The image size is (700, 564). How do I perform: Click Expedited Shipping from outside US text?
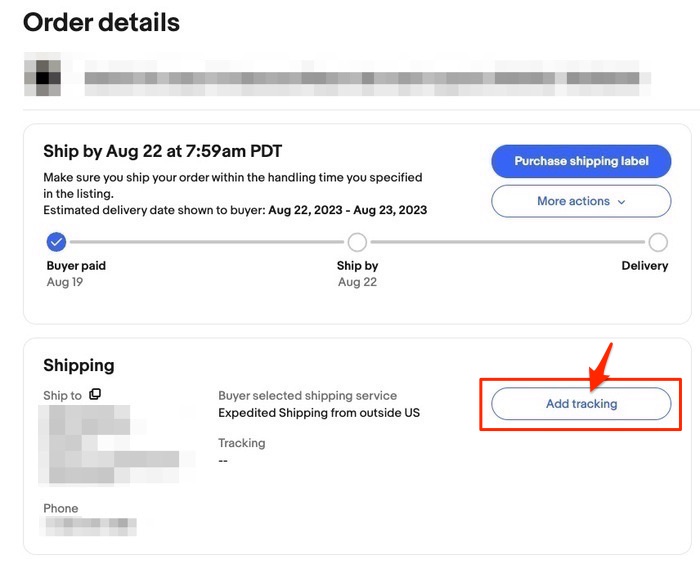point(319,412)
